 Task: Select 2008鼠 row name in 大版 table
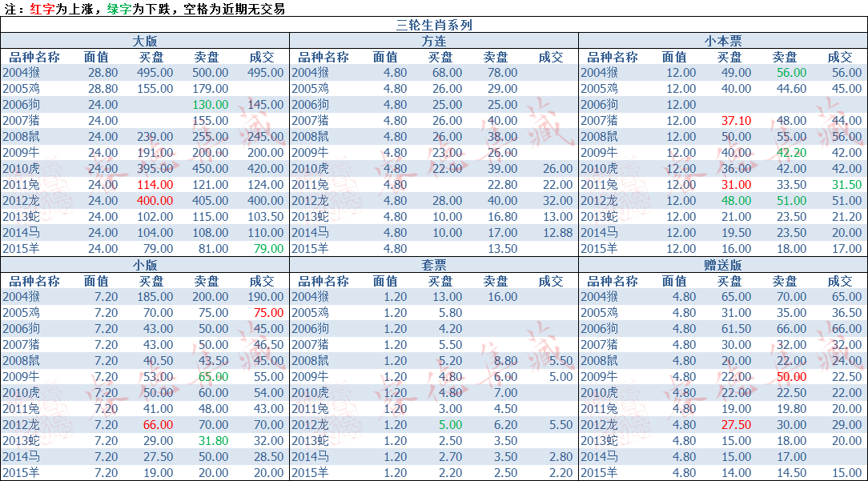[22, 137]
